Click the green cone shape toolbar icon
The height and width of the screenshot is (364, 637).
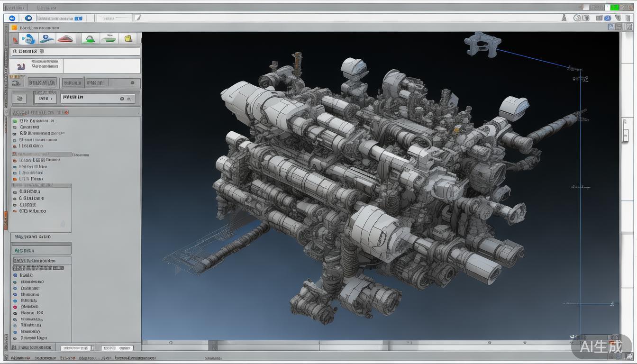[89, 39]
